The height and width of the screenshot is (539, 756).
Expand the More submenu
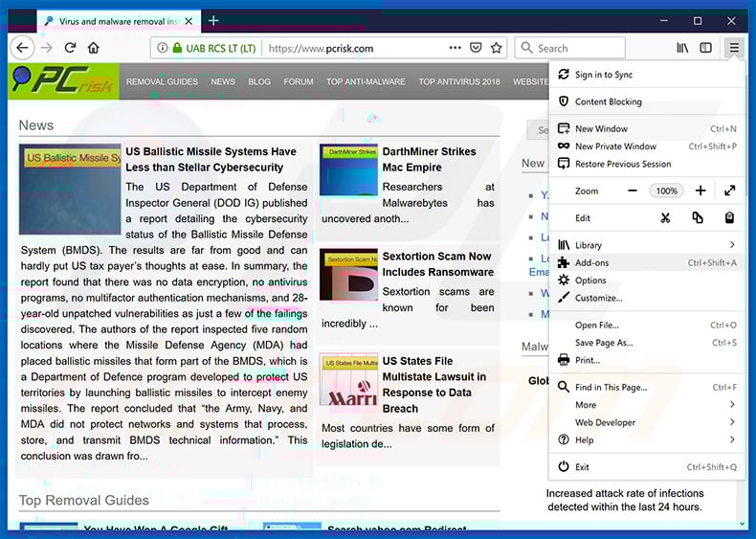coord(645,404)
